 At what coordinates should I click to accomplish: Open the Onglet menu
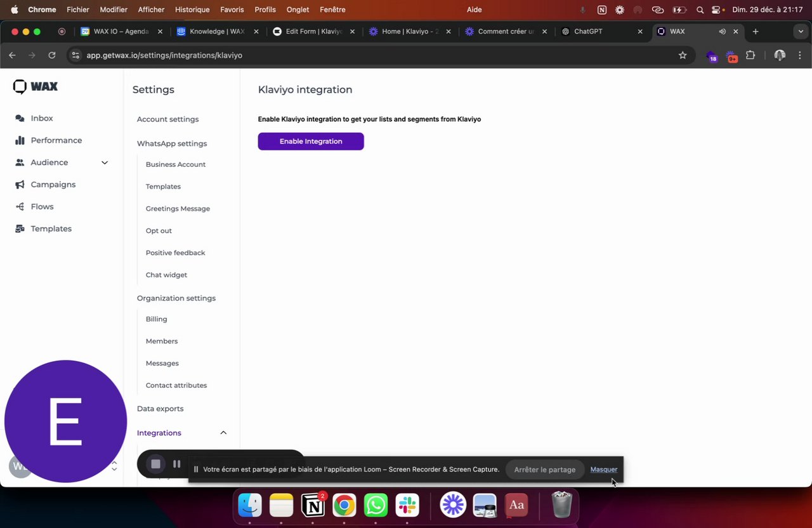point(298,10)
